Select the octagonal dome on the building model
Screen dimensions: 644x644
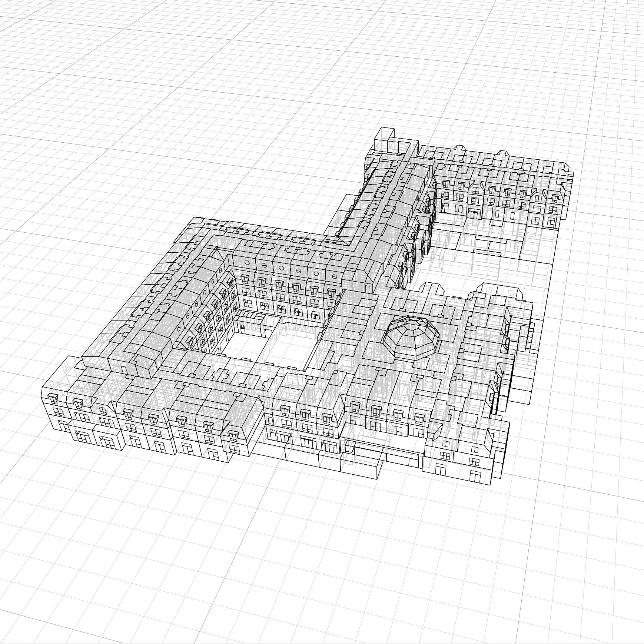(412, 337)
